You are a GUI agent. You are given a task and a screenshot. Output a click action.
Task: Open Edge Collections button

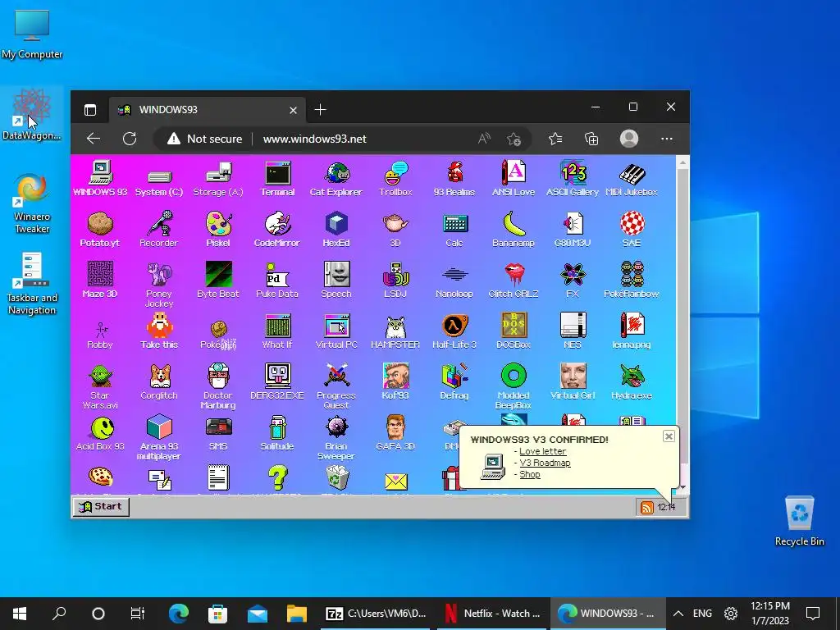point(591,139)
